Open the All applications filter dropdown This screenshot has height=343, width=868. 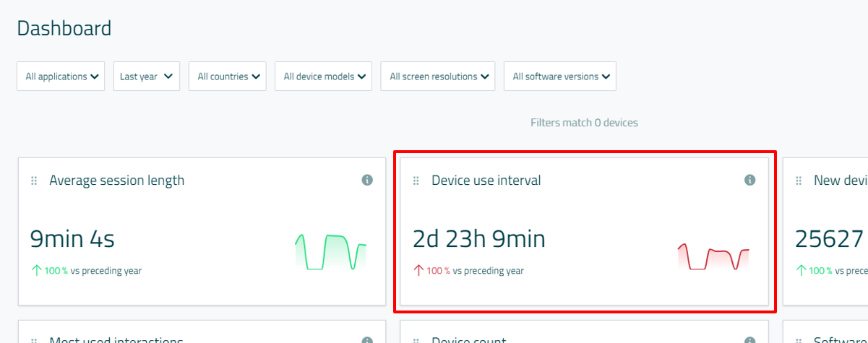coord(61,77)
